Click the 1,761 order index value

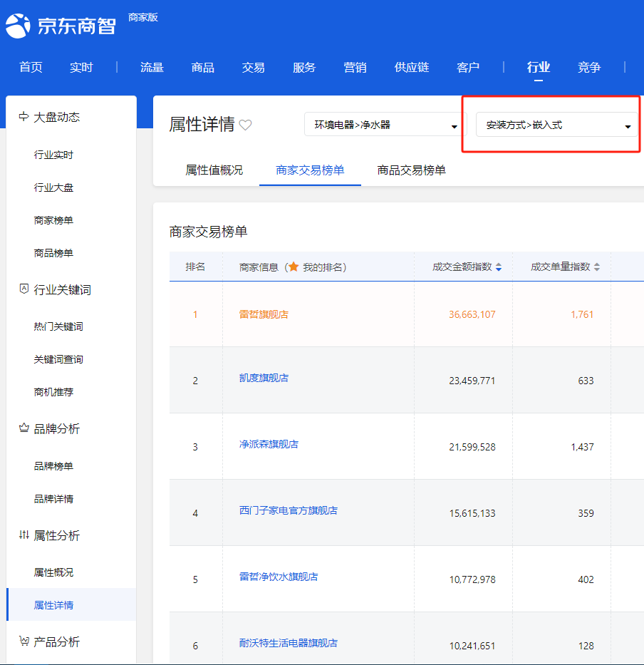tap(582, 314)
